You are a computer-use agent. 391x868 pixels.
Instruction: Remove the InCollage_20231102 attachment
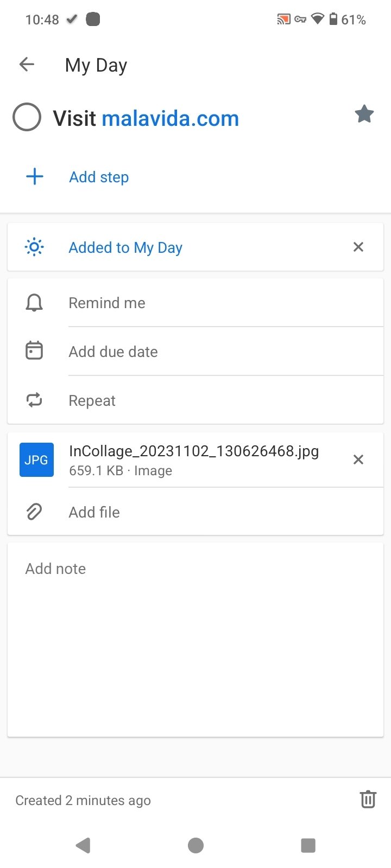tap(358, 460)
